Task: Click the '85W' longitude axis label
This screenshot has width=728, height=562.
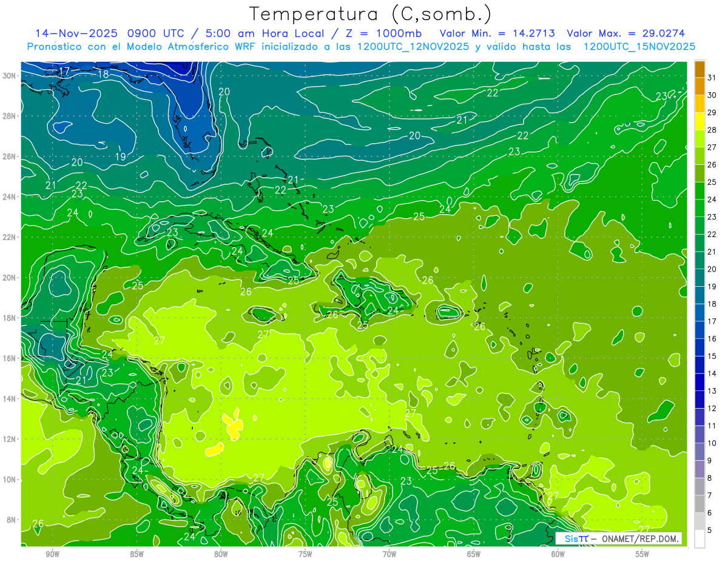Action: click(x=136, y=554)
